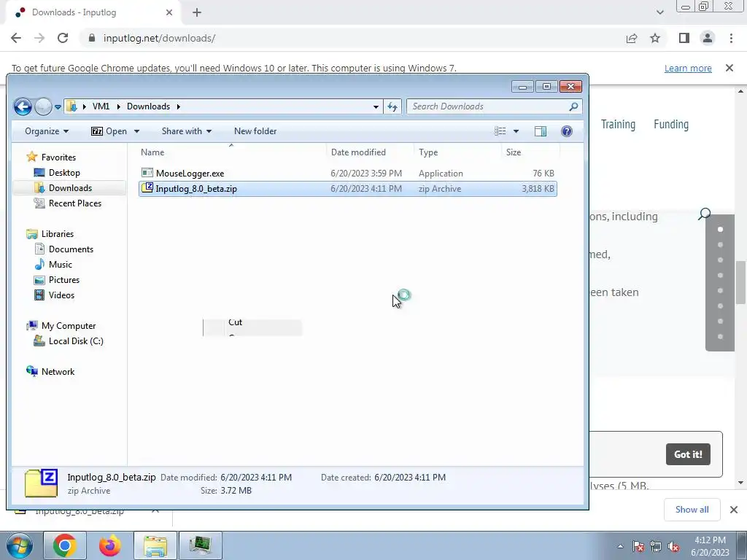
Task: Open the address bar history dropdown
Action: click(376, 107)
